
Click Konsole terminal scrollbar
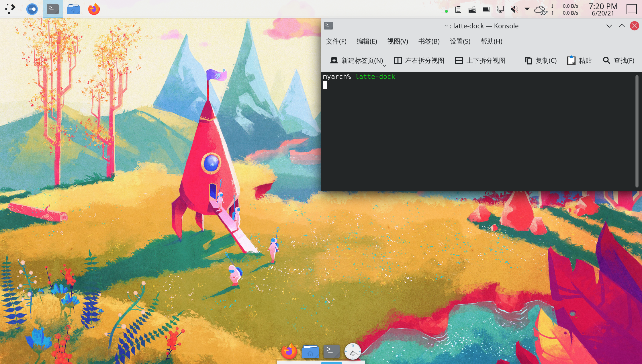click(637, 131)
